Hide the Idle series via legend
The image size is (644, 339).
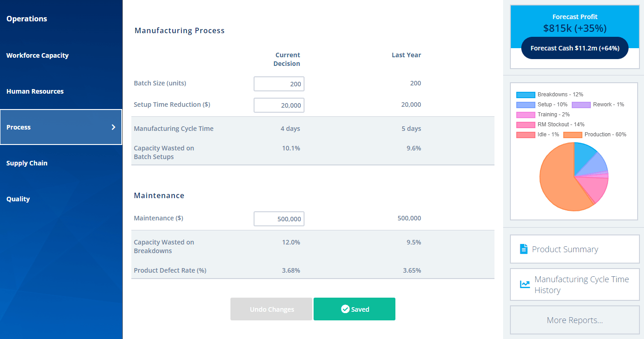click(x=525, y=135)
